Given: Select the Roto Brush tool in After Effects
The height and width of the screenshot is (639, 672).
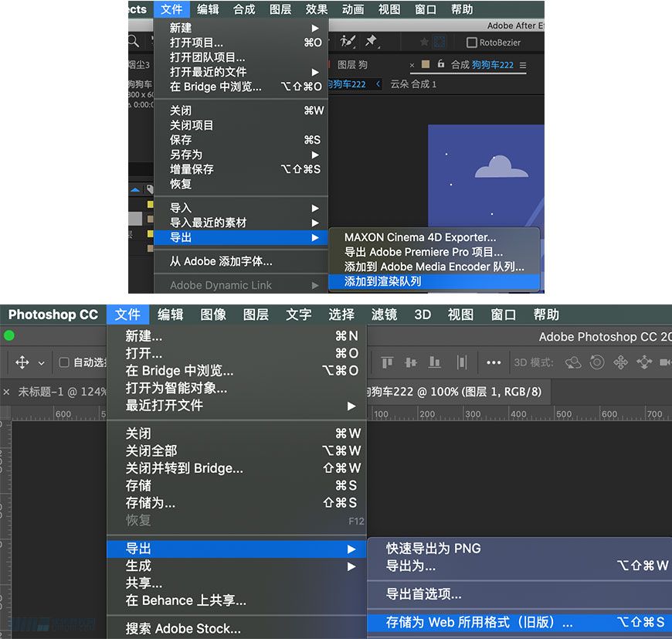Looking at the screenshot, I should 348,41.
